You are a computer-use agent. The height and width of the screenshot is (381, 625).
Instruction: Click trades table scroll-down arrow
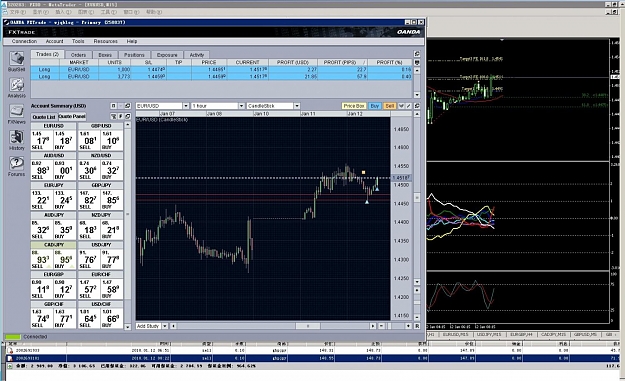417,95
